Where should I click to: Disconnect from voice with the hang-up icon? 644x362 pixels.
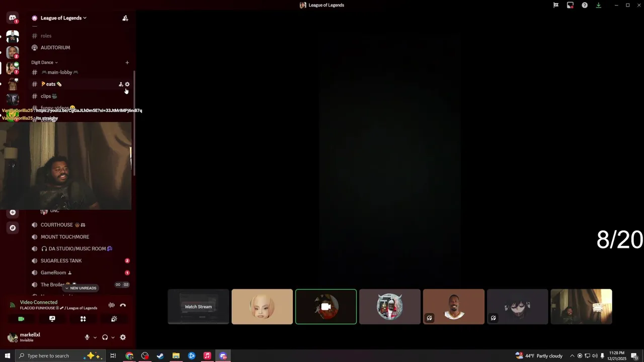(x=123, y=305)
